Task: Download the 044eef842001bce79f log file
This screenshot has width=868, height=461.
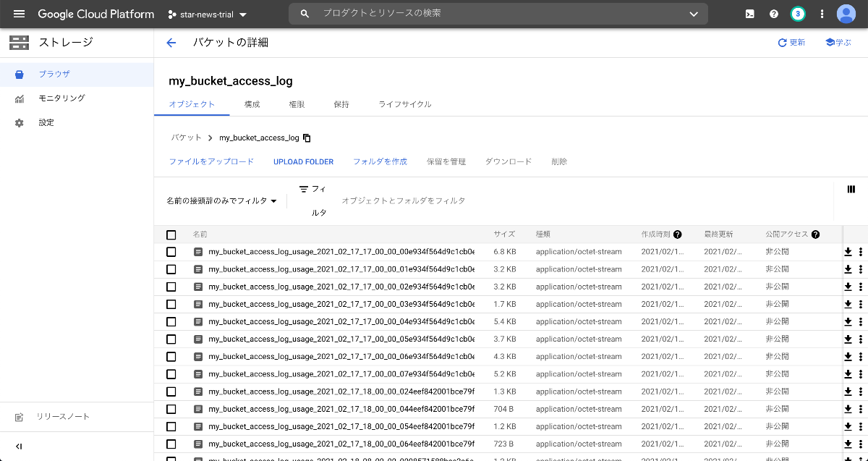Action: pyautogui.click(x=848, y=409)
